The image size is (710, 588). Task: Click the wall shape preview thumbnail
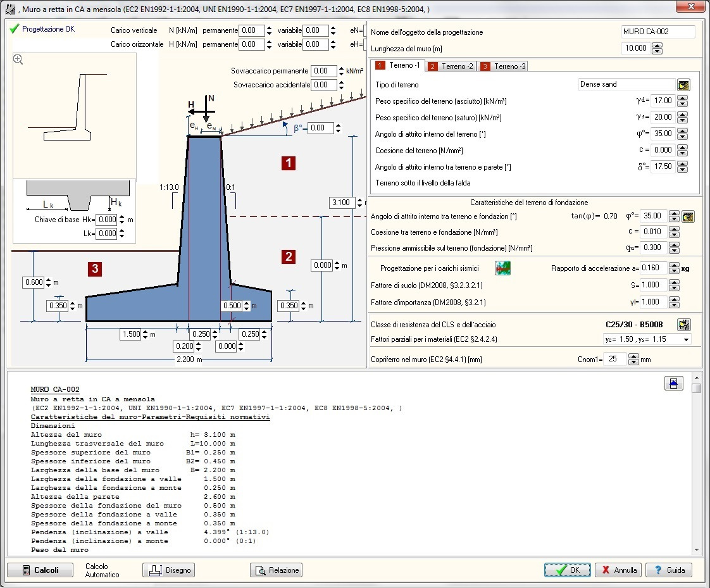click(x=75, y=116)
